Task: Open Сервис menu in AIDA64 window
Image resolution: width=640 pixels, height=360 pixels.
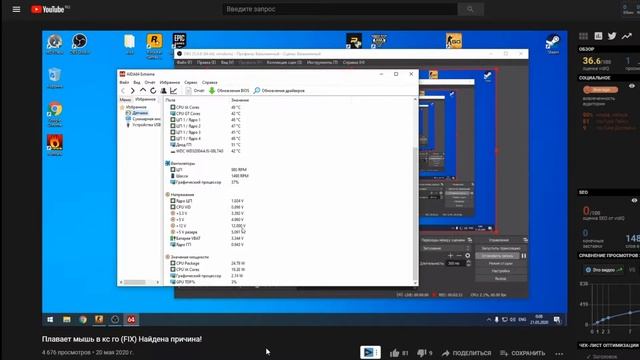Action: [x=190, y=82]
